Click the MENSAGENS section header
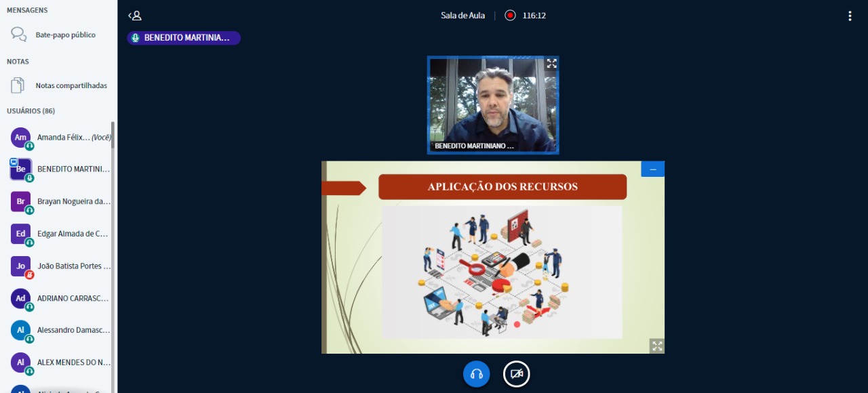Screen dimensions: 868x393 (27, 10)
